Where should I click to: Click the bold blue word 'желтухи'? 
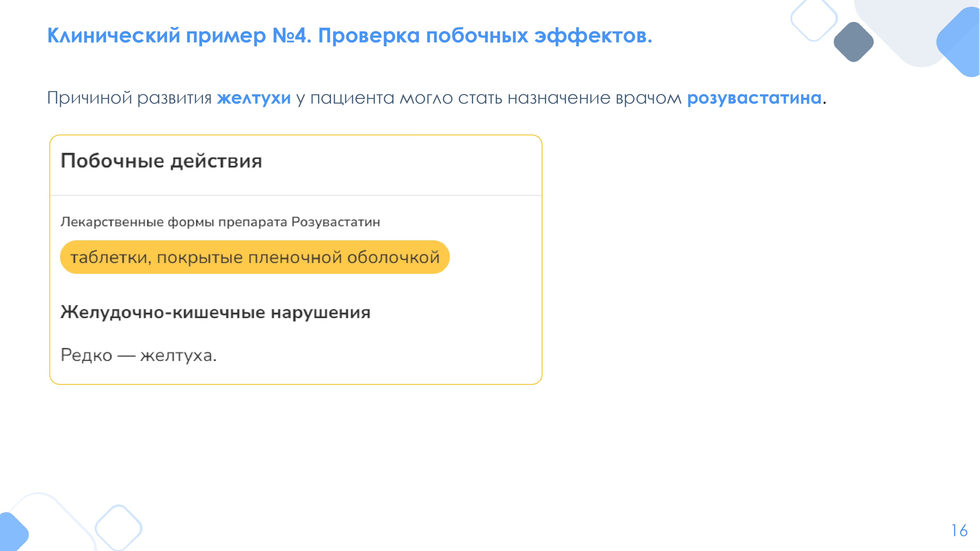pyautogui.click(x=254, y=98)
